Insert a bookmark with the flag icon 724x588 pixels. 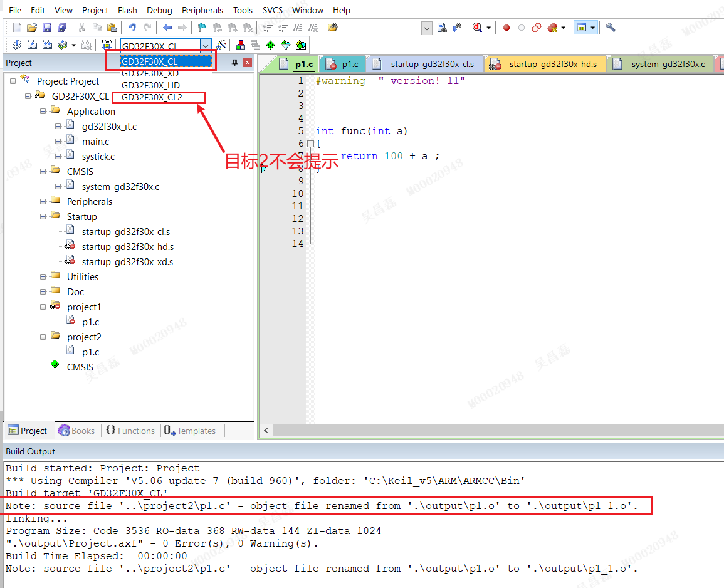(202, 28)
